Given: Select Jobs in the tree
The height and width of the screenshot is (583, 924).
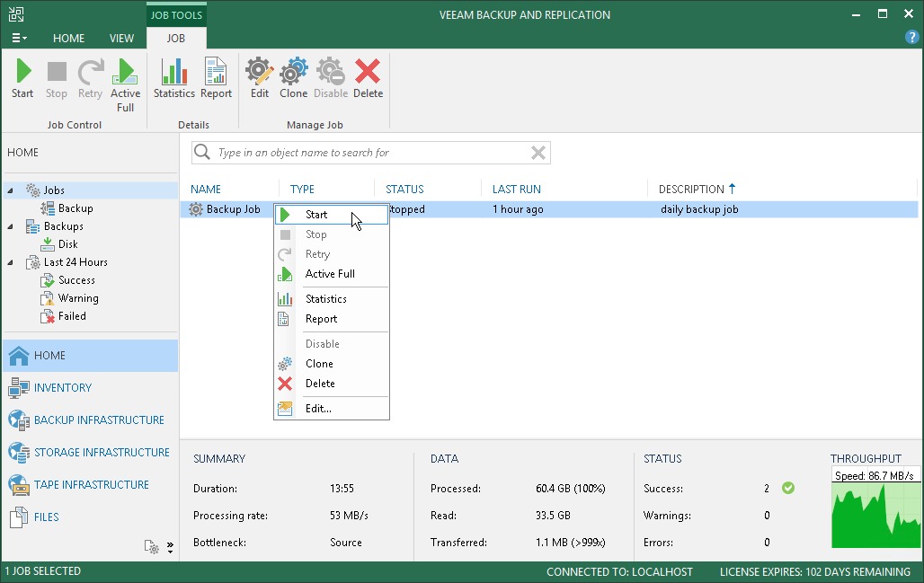Looking at the screenshot, I should 54,190.
